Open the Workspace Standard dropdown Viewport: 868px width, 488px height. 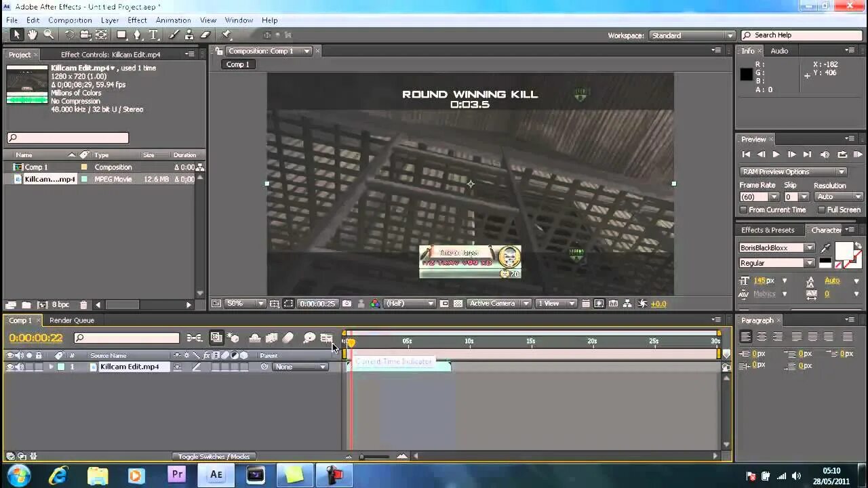coord(692,35)
